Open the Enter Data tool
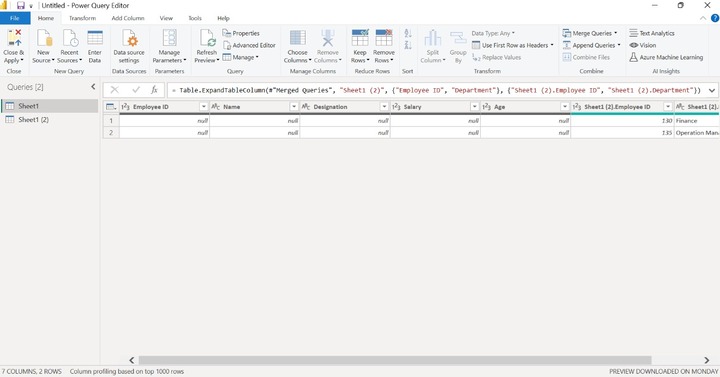 pyautogui.click(x=95, y=47)
